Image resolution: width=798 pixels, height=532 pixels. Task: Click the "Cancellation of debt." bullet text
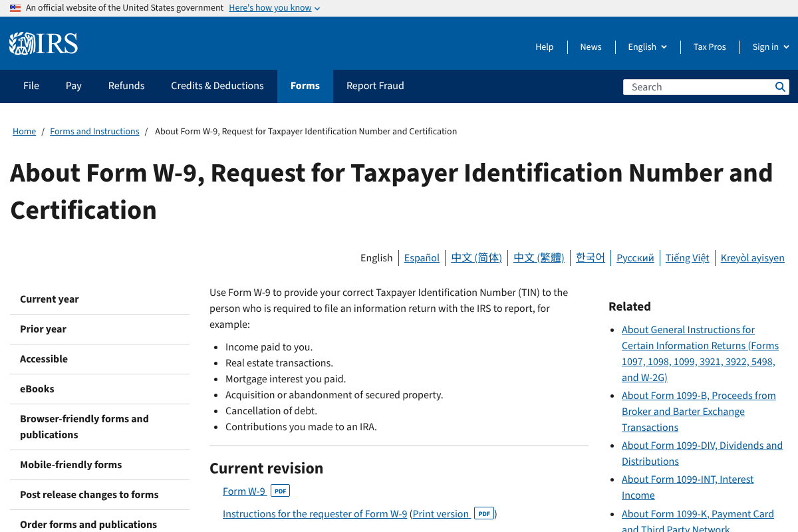(x=271, y=411)
